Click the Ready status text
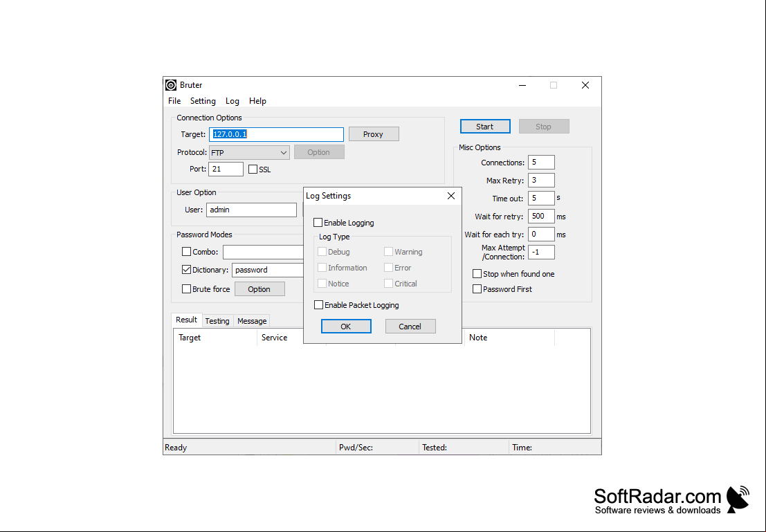This screenshot has width=766, height=532. 176,448
